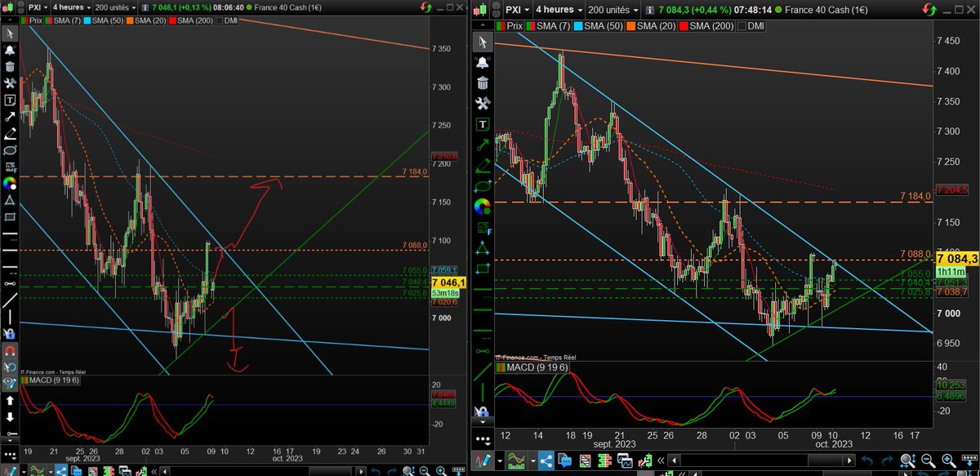This screenshot has width=980, height=476.
Task: Select the cursor pointer tool in left chart
Action: [10, 33]
